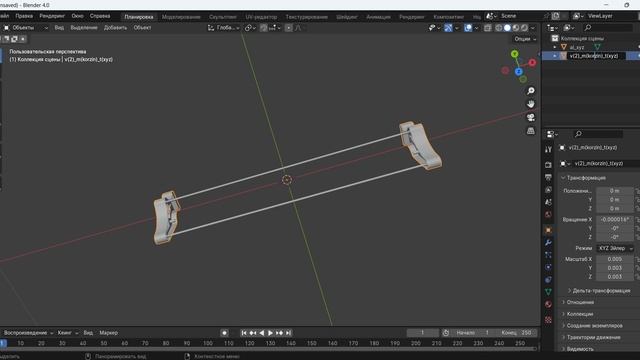
Task: Enable wireframe viewport shading
Action: point(499,28)
